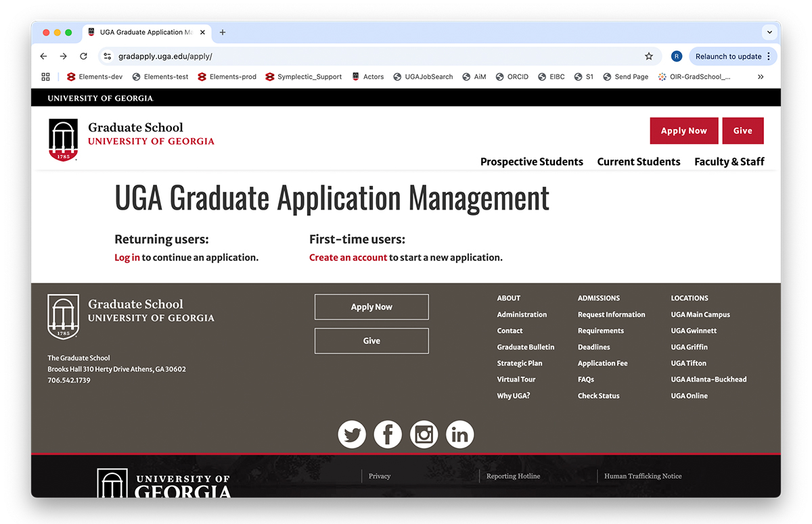The height and width of the screenshot is (524, 812).
Task: Open the EIBC bookmark
Action: 551,76
